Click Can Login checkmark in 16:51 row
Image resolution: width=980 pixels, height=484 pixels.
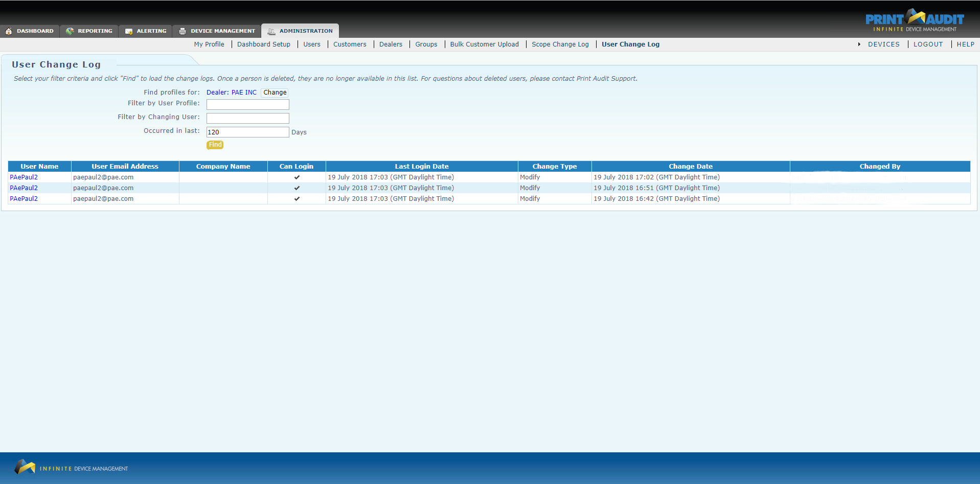297,188
